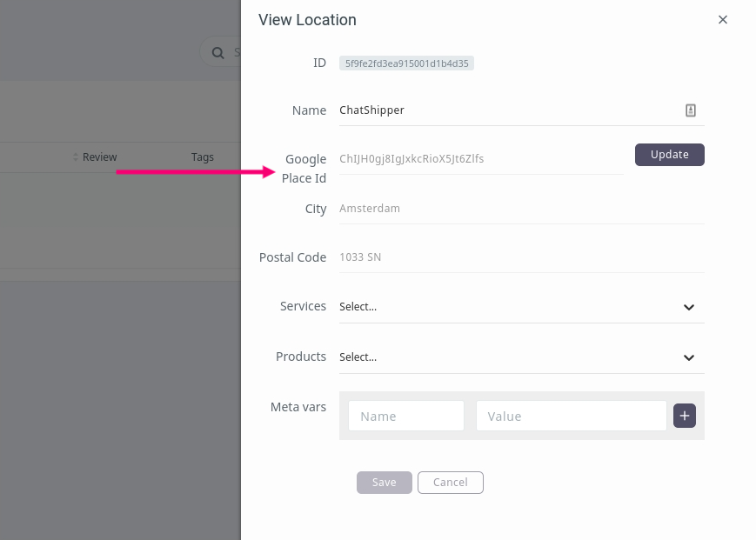Click the Services label

[x=303, y=306]
